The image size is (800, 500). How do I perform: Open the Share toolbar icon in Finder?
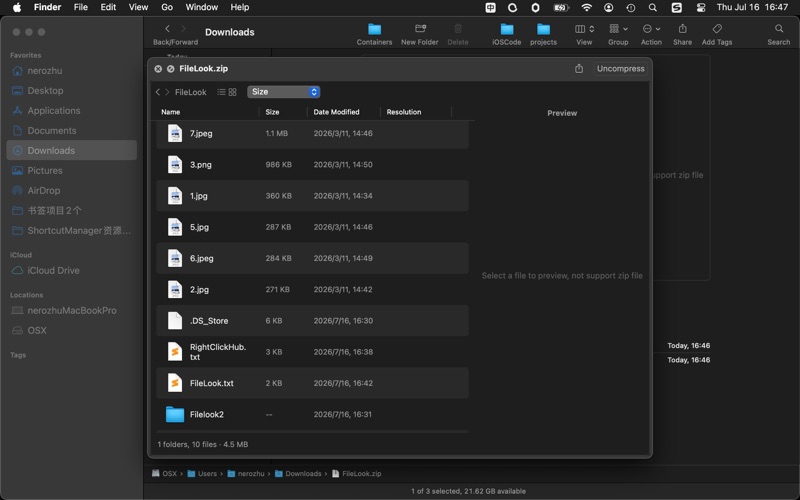[x=683, y=29]
